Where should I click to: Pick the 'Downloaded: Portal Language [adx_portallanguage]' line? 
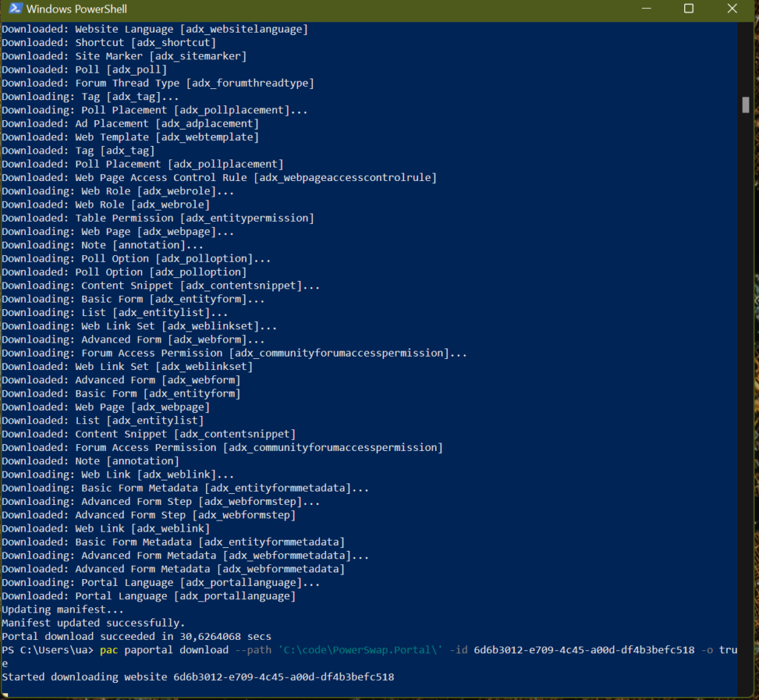point(149,596)
